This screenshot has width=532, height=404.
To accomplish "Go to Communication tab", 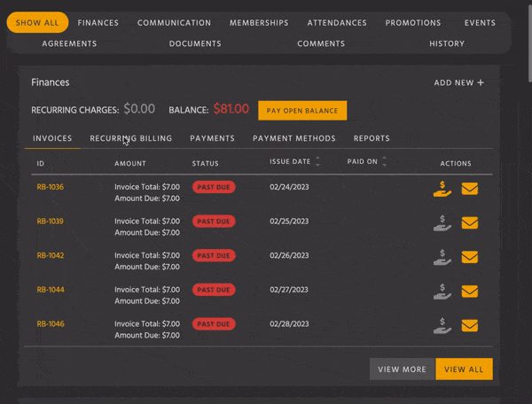I will 174,23.
